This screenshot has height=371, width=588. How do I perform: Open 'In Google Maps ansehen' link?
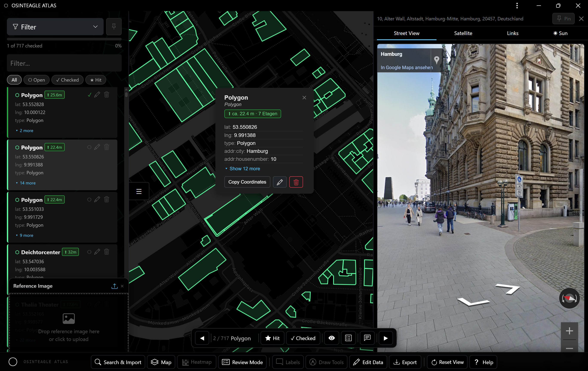click(407, 68)
